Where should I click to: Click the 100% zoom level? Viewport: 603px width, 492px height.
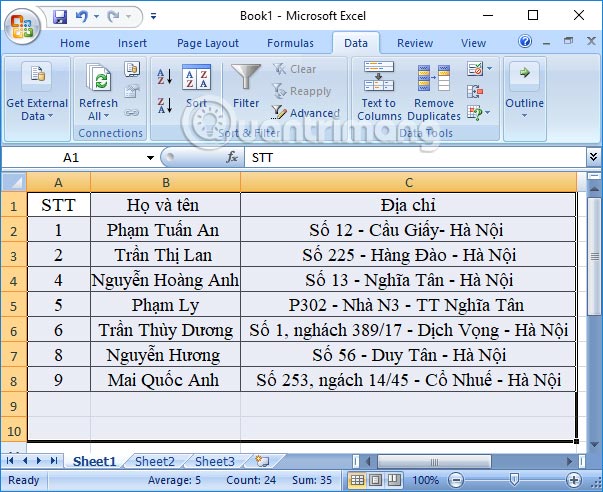click(x=425, y=480)
